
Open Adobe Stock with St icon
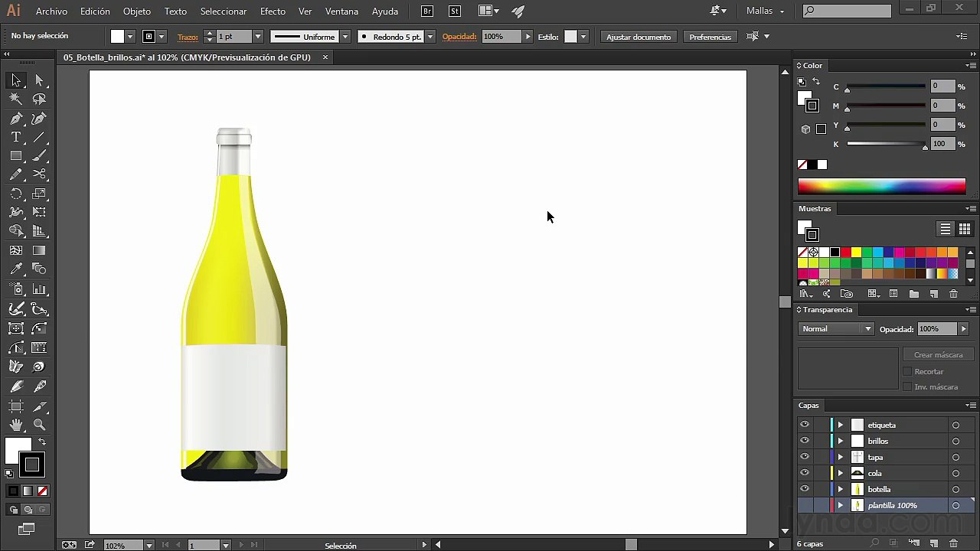coord(455,11)
